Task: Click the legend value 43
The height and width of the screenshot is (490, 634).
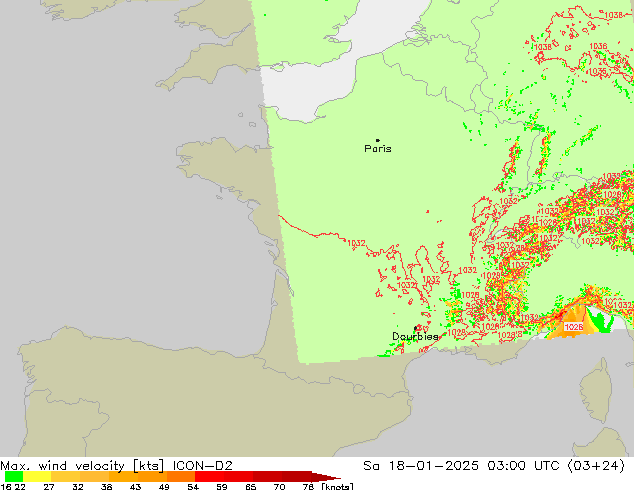Action: coord(135,486)
